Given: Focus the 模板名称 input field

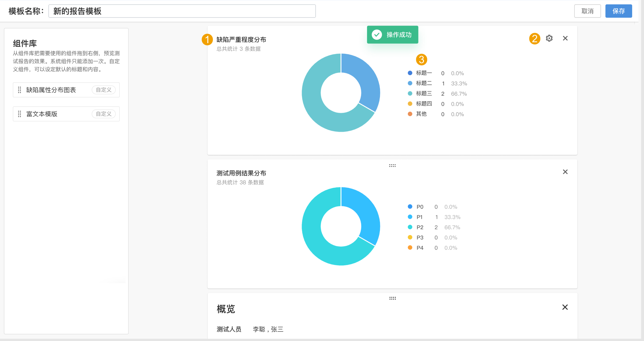Looking at the screenshot, I should [182, 11].
